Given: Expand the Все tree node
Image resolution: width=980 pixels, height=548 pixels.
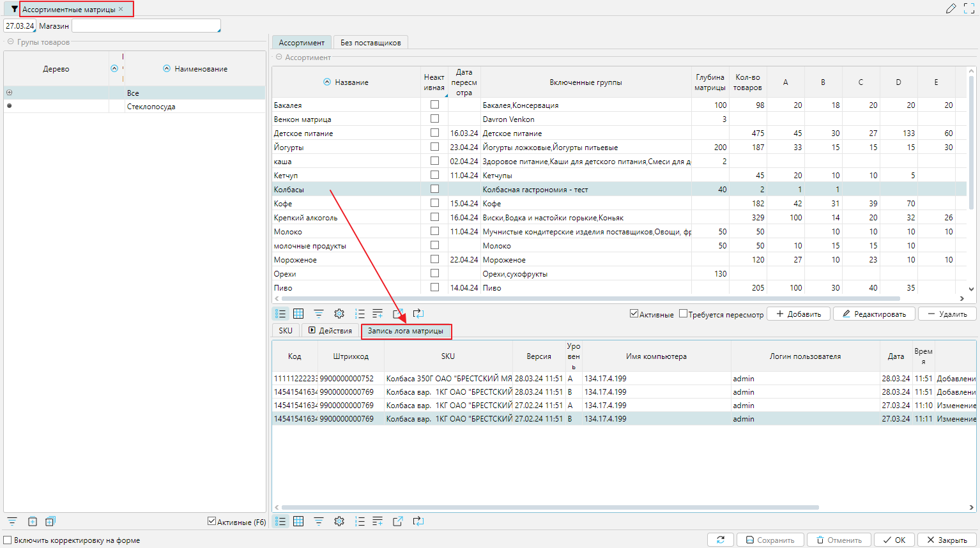Looking at the screenshot, I should tap(9, 93).
